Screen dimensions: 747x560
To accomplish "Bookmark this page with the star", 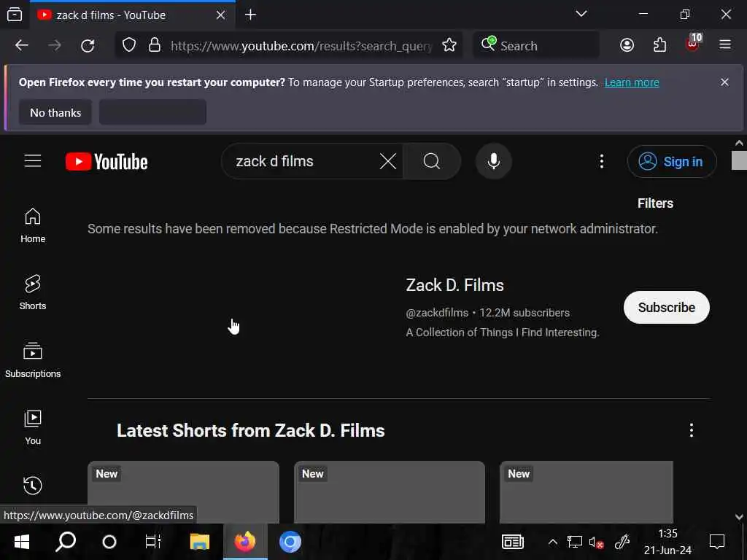I will [449, 45].
